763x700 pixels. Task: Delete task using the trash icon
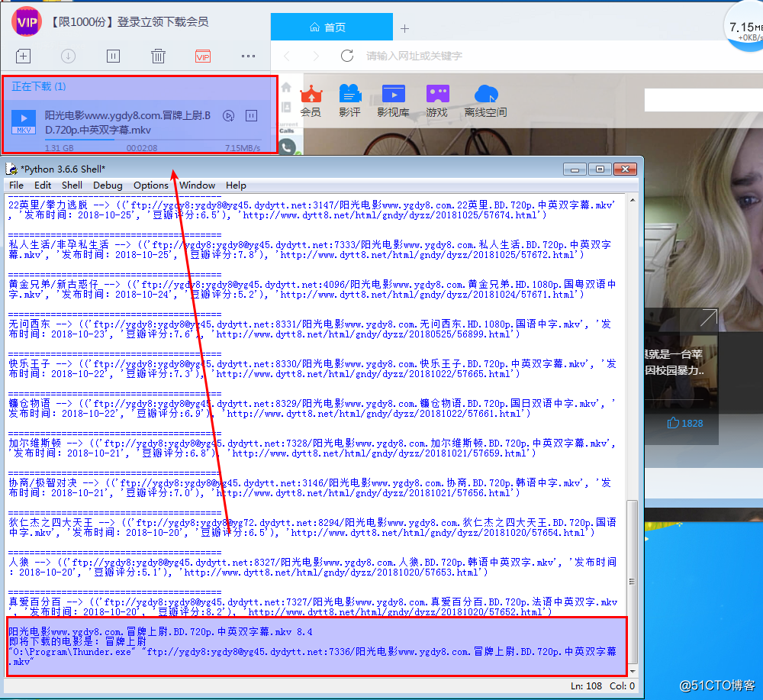click(x=158, y=56)
